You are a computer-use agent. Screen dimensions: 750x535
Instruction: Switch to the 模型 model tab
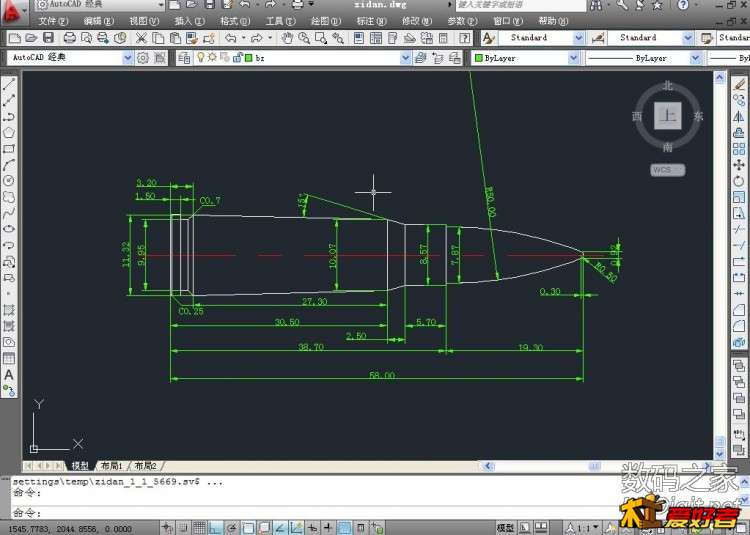tap(80, 465)
